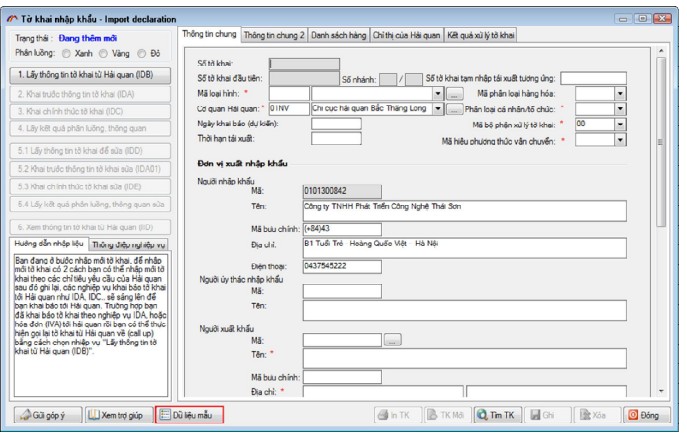Open Xem trợ giúp help

pos(116,414)
